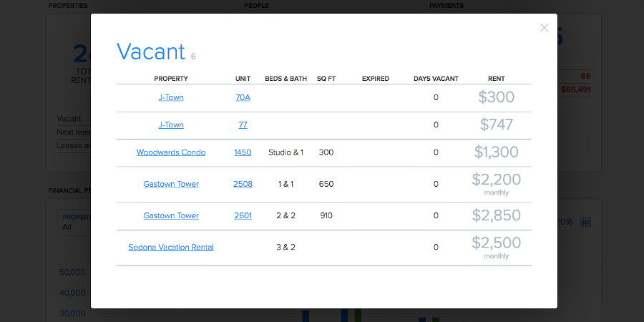644x322 pixels.
Task: Click the 1 & 1 beds cell
Action: click(286, 184)
